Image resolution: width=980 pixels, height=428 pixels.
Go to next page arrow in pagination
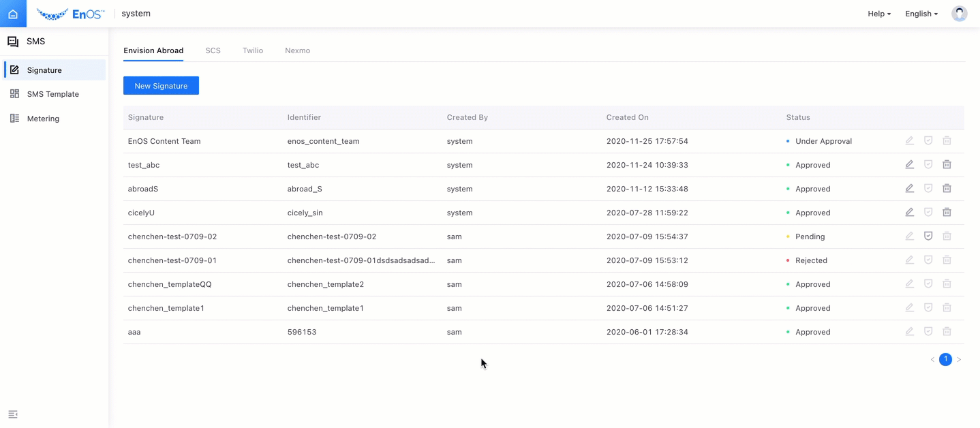click(959, 360)
